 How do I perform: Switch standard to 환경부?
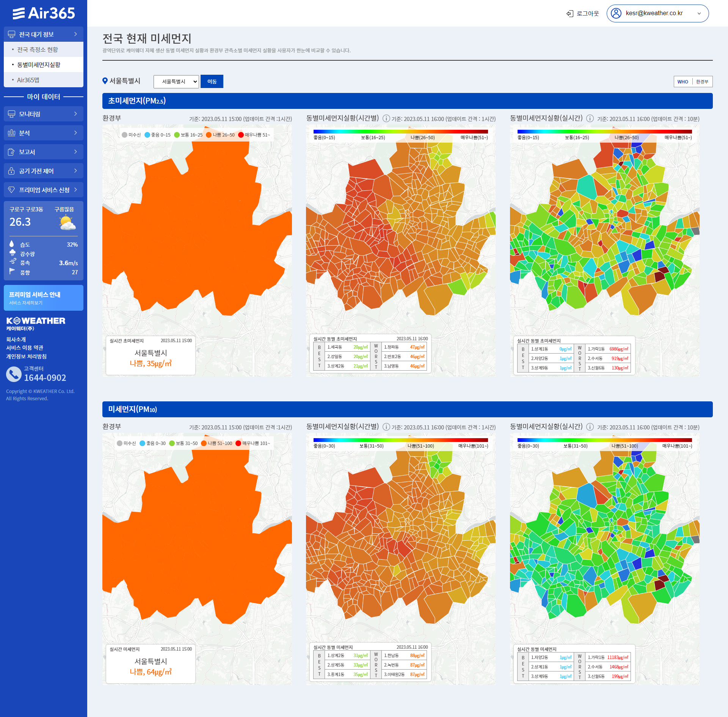702,82
